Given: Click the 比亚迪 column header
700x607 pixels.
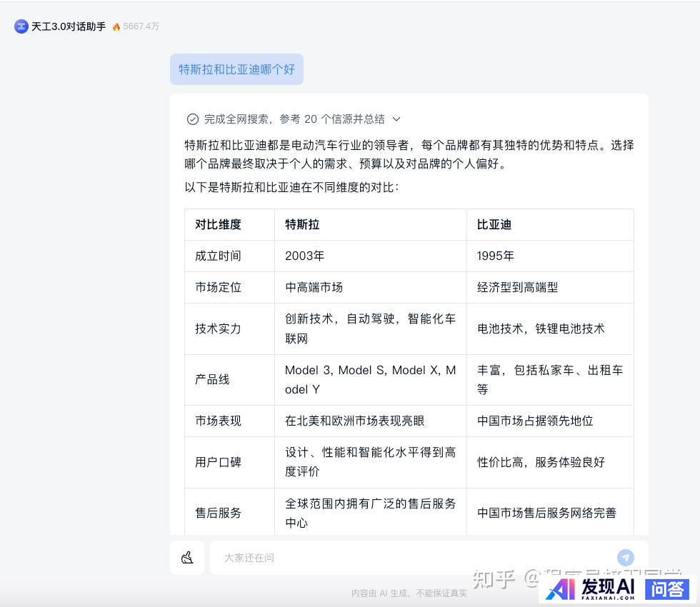Looking at the screenshot, I should coord(494,224).
